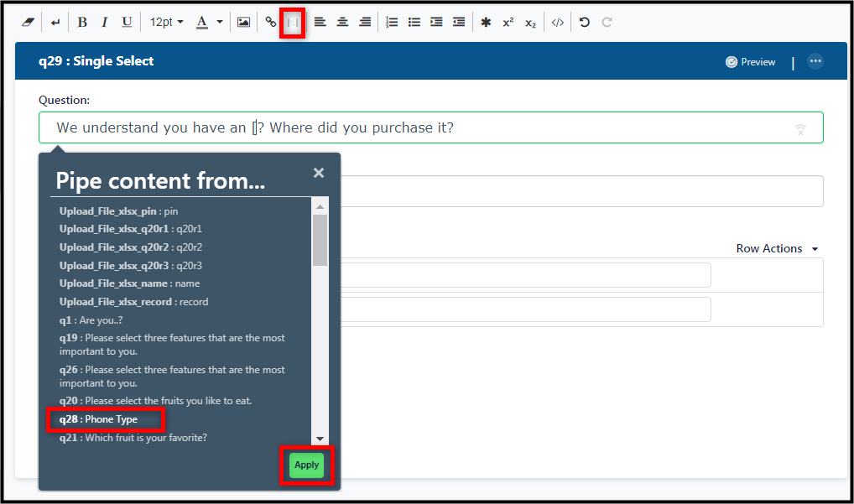Open the Preview link for q29
Screen dimensions: 854x504
pos(750,62)
